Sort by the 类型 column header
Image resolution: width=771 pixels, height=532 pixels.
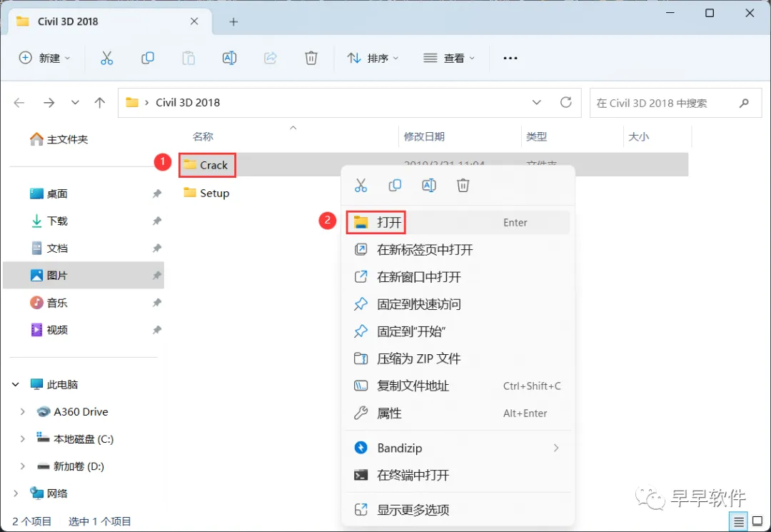[x=536, y=136]
